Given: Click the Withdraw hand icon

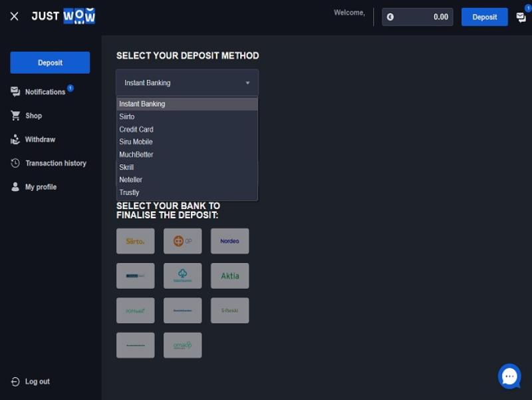Looking at the screenshot, I should tap(15, 140).
